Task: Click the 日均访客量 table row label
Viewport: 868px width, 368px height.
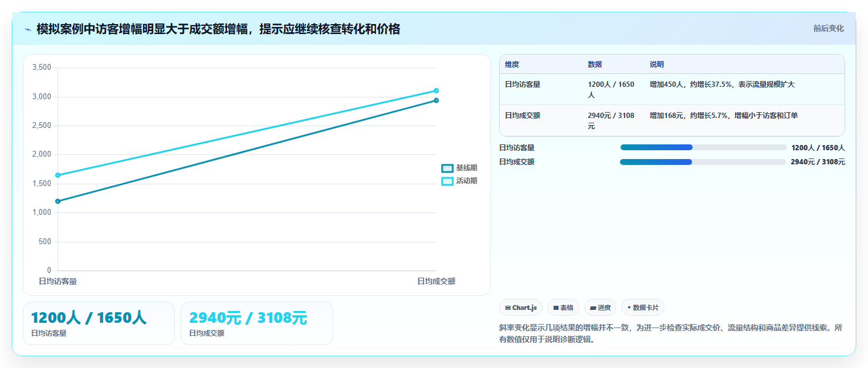Action: pos(523,85)
